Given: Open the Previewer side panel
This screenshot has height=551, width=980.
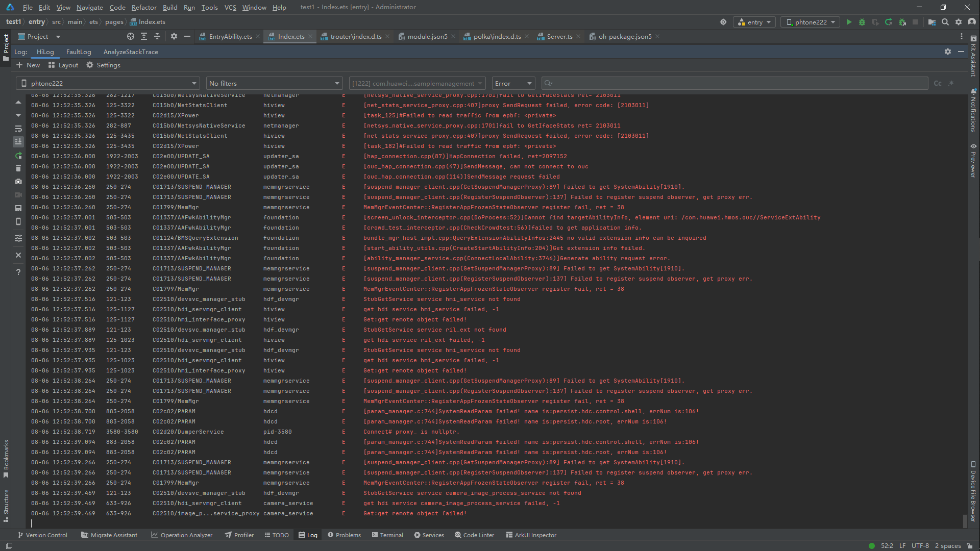Looking at the screenshot, I should [x=973, y=160].
